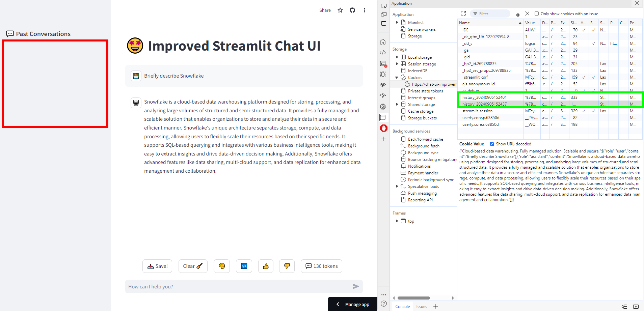Add more tools with plus in activity bar
This screenshot has height=311, width=644.
[x=384, y=139]
